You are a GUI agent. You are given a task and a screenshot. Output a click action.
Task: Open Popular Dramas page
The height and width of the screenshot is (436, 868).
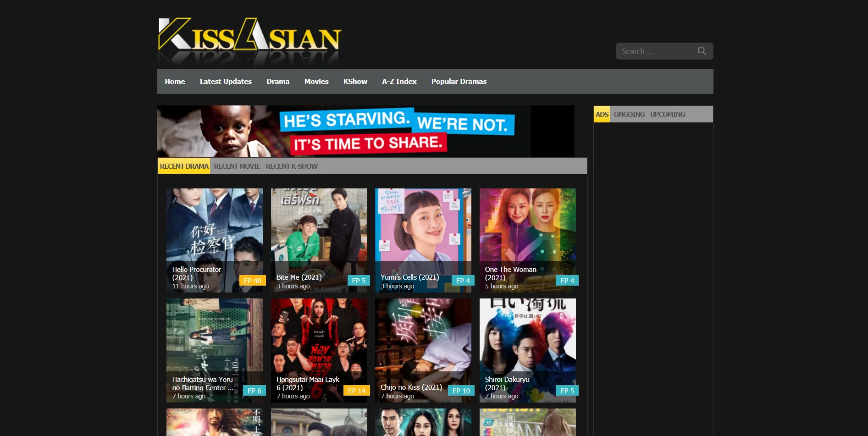pos(459,82)
